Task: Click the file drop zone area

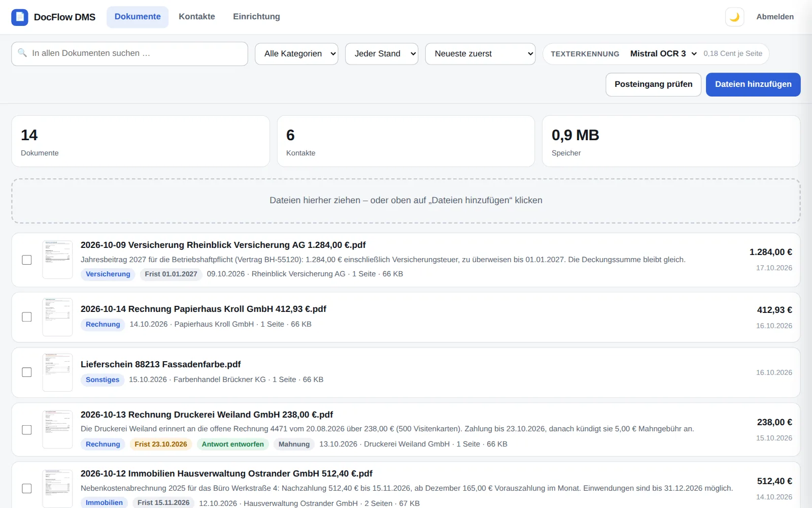Action: tap(406, 201)
